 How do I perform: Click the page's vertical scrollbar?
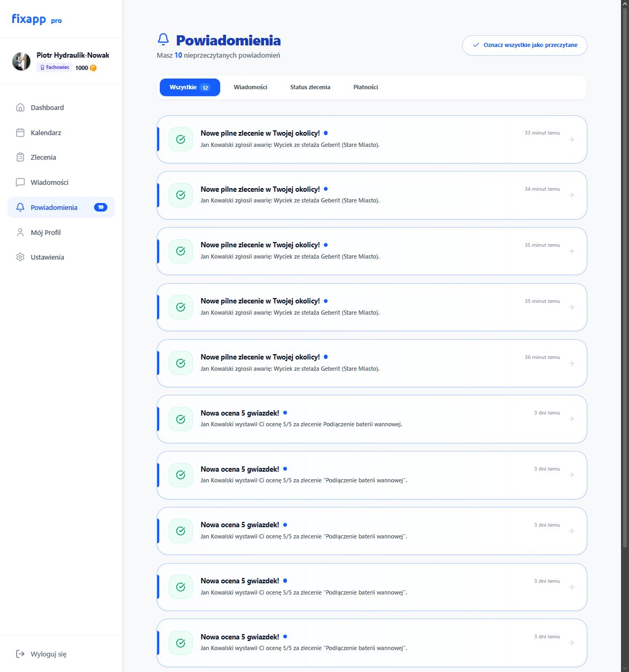625,278
